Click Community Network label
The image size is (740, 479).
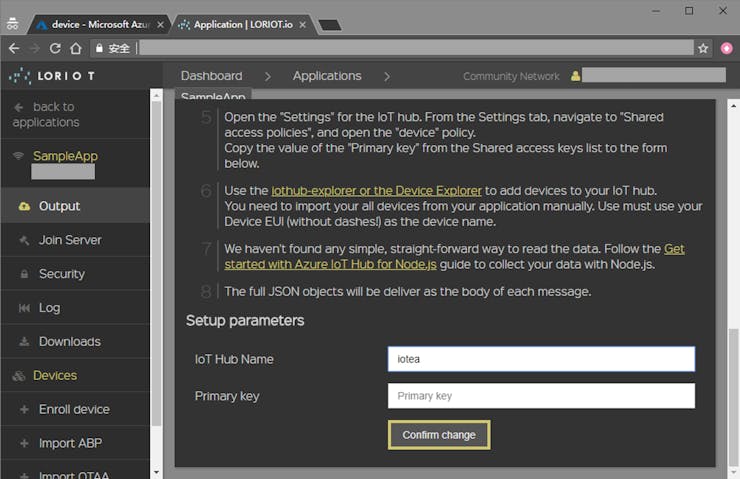point(511,76)
